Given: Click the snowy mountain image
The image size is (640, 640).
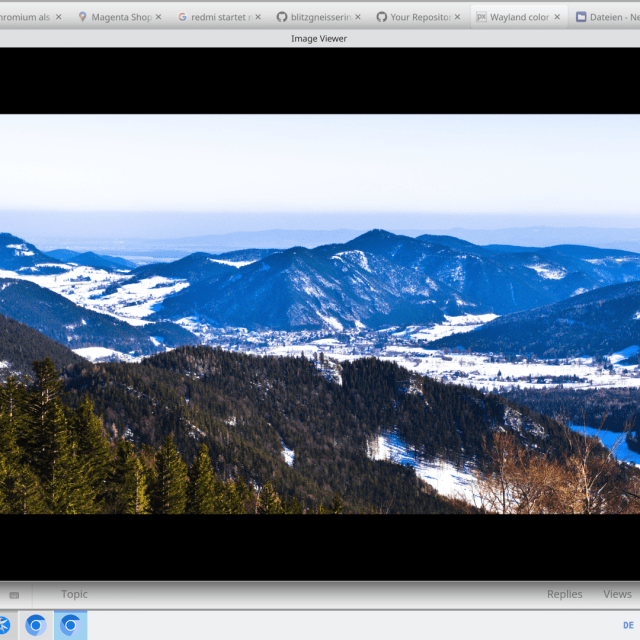Looking at the screenshot, I should pyautogui.click(x=320, y=313).
